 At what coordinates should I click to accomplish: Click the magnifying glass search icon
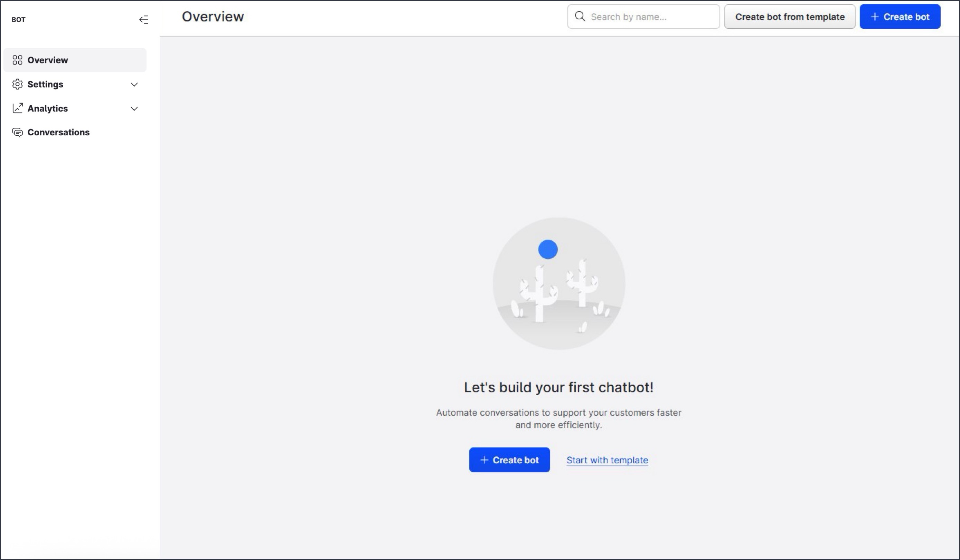click(580, 16)
